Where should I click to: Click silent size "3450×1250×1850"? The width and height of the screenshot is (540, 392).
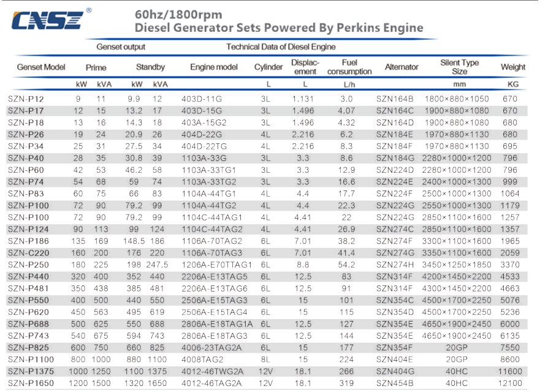457,265
